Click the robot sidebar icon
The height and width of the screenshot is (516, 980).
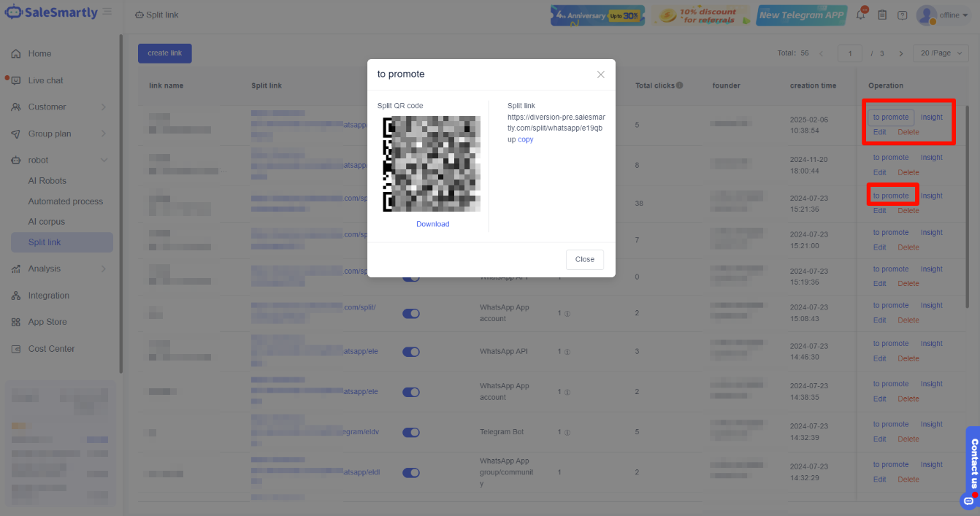pyautogui.click(x=16, y=160)
